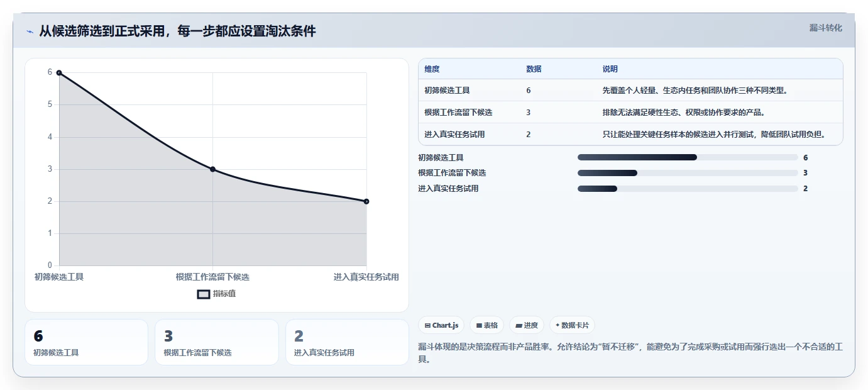Click the 说明 column header
The height and width of the screenshot is (390, 868).
610,69
